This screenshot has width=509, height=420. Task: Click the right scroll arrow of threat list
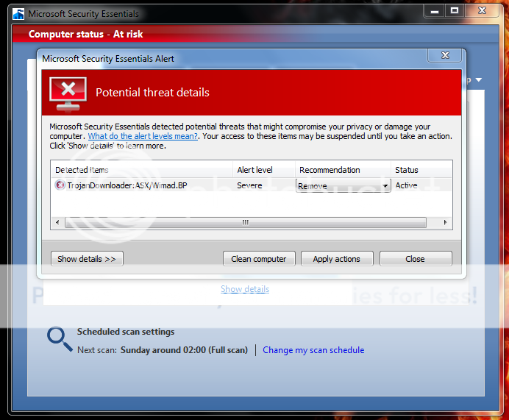tap(446, 223)
